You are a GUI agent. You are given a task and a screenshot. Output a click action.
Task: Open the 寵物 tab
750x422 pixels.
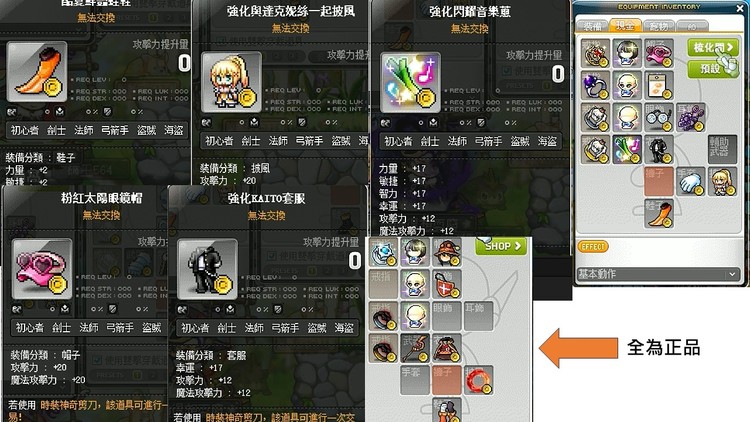coord(659,26)
